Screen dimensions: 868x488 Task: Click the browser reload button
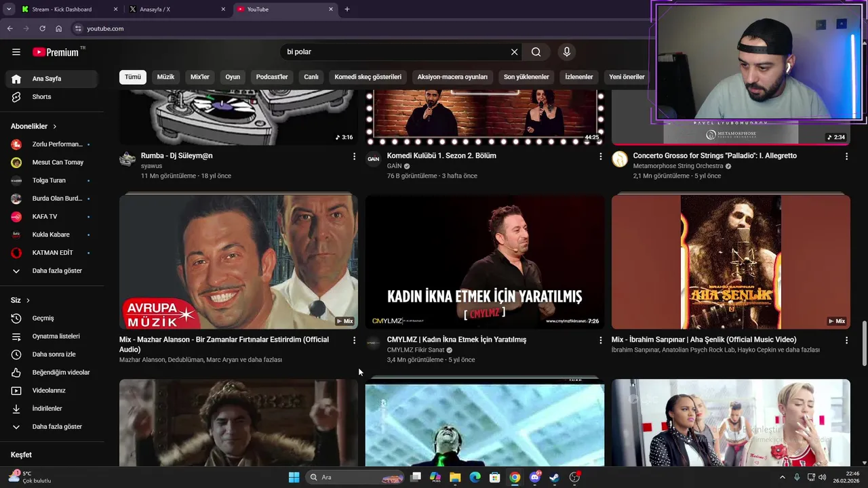coord(42,28)
